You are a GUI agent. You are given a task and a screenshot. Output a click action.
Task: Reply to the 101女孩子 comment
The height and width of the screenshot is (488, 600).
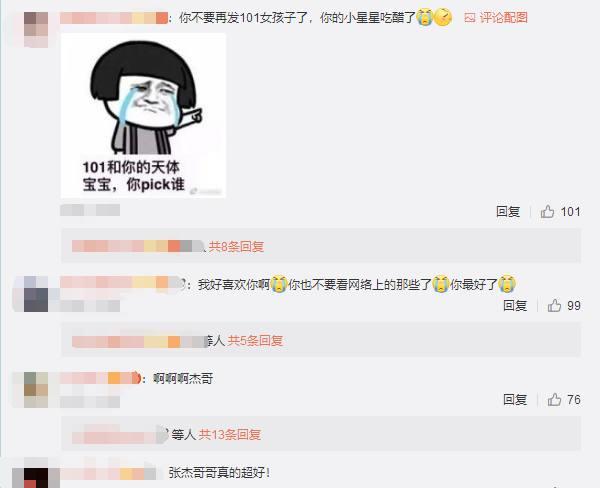[x=508, y=211]
